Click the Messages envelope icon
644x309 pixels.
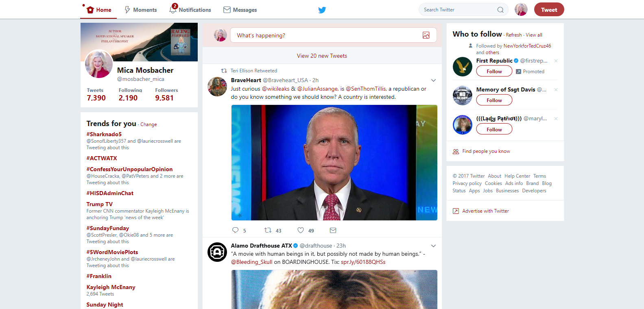pos(227,10)
